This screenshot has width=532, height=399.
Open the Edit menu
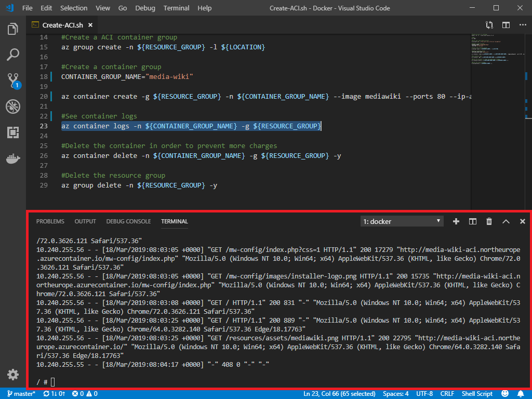46,8
